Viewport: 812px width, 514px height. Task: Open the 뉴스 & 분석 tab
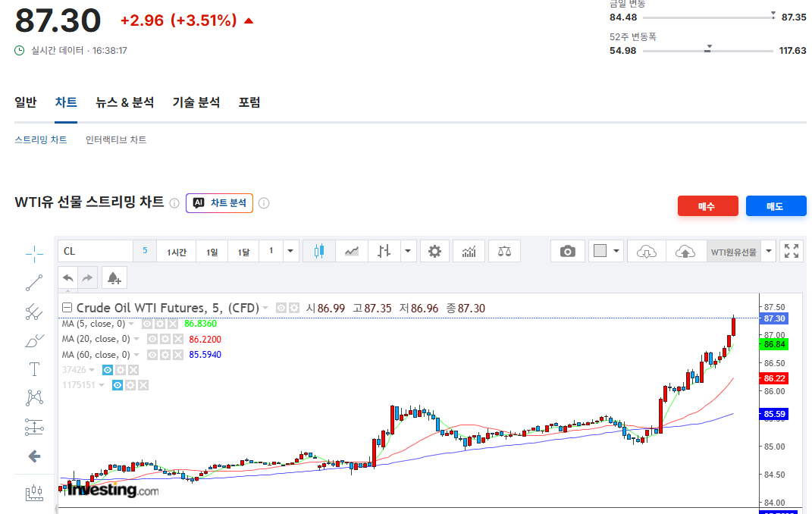[x=125, y=102]
